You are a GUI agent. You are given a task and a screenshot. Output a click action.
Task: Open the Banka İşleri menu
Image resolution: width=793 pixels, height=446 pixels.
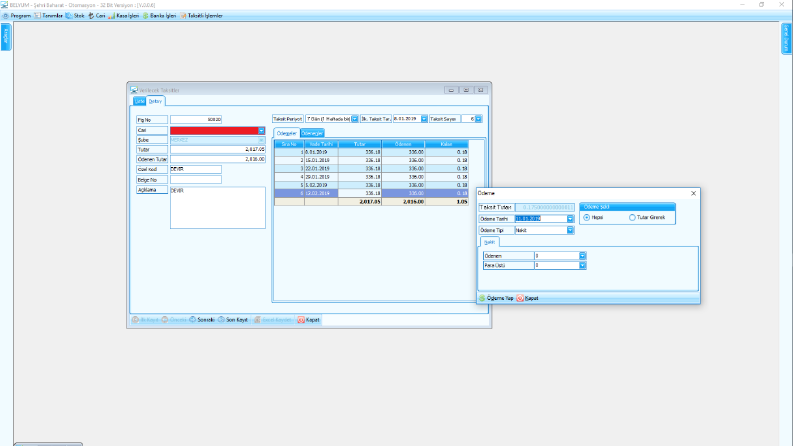coord(159,16)
